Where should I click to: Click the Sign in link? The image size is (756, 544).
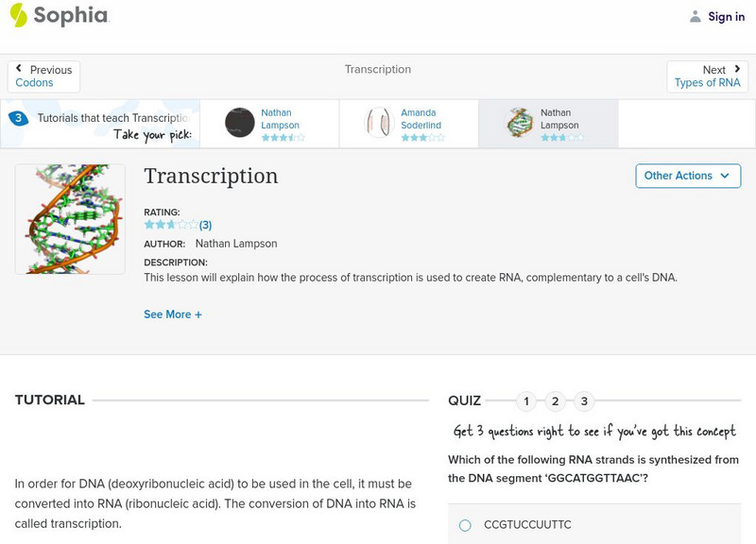[x=724, y=16]
